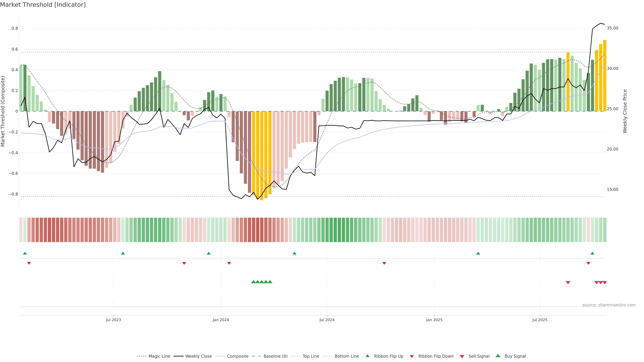Click the Sell Signal legend icon
The image size is (644, 362).
click(462, 356)
